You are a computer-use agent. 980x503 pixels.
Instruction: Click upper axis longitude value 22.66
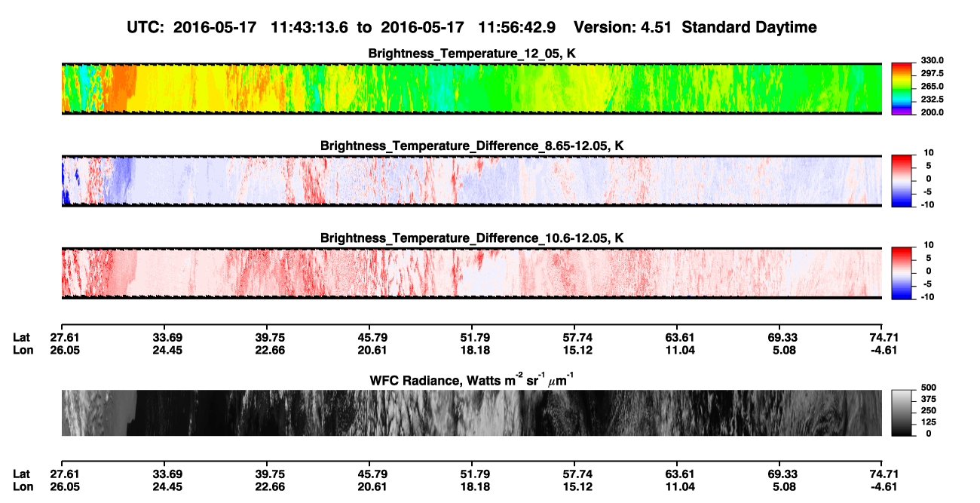pyautogui.click(x=270, y=350)
